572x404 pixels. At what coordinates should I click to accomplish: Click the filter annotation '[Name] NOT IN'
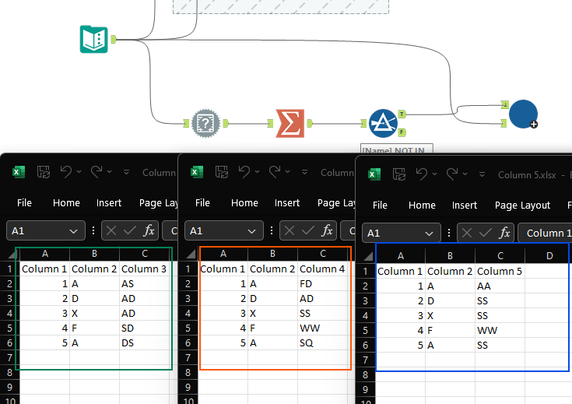pos(397,150)
